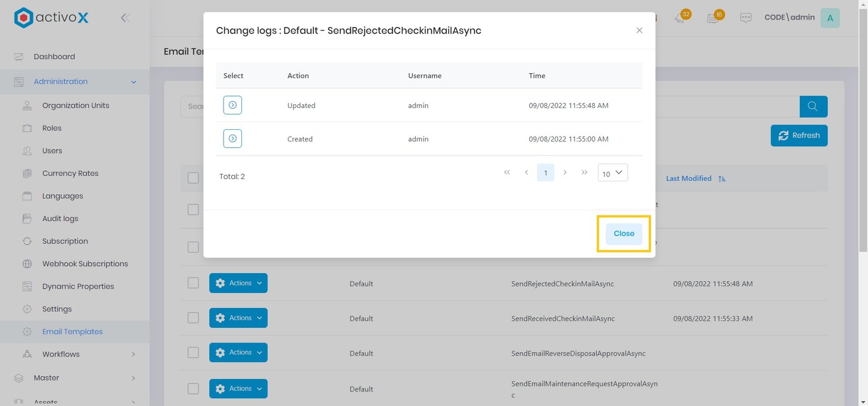The width and height of the screenshot is (868, 406).
Task: Open Audit logs in the sidebar
Action: coord(60,219)
